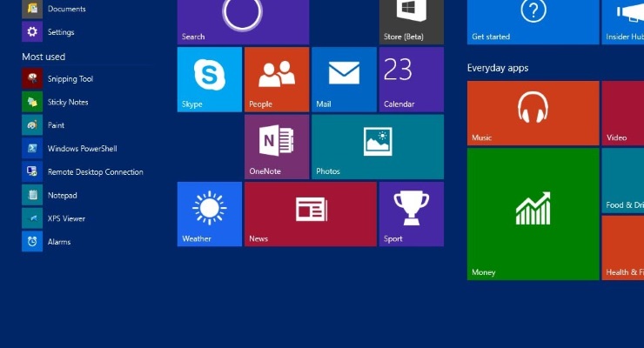This screenshot has height=348, width=644.
Task: Open the Skype tile
Action: click(x=209, y=79)
